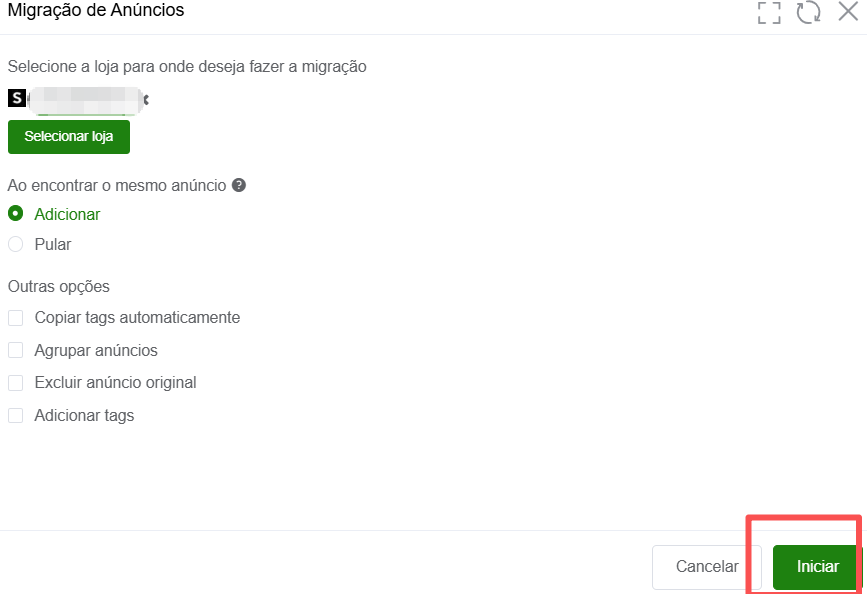
Task: Close the Migração de Anúncios dialog
Action: pyautogui.click(x=848, y=13)
